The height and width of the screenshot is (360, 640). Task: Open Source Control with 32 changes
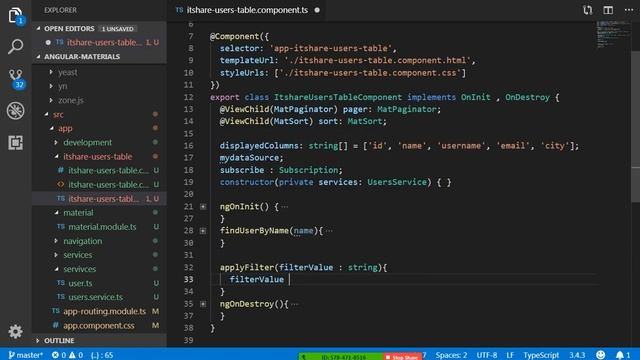tap(16, 78)
